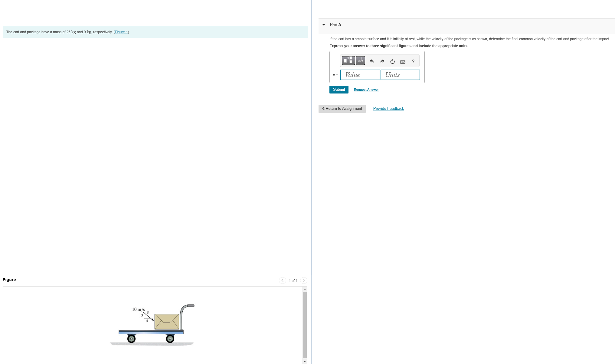The height and width of the screenshot is (364, 615).
Task: Click the redo arrow in answer toolbar
Action: (x=382, y=61)
